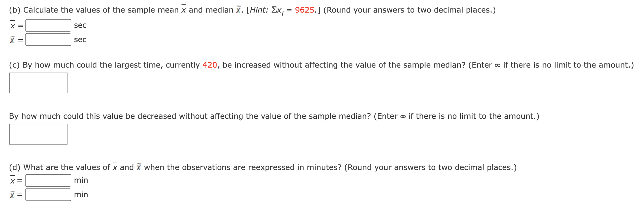Screen dimensions: 644x206
Task: Click the min label beside the mean field
Action: coord(81,180)
